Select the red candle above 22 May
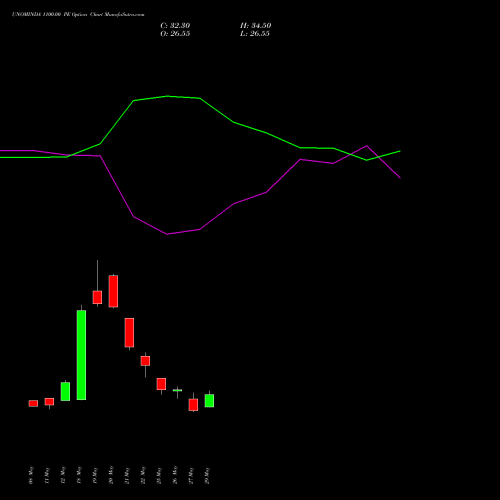500x500 pixels. coord(145,361)
